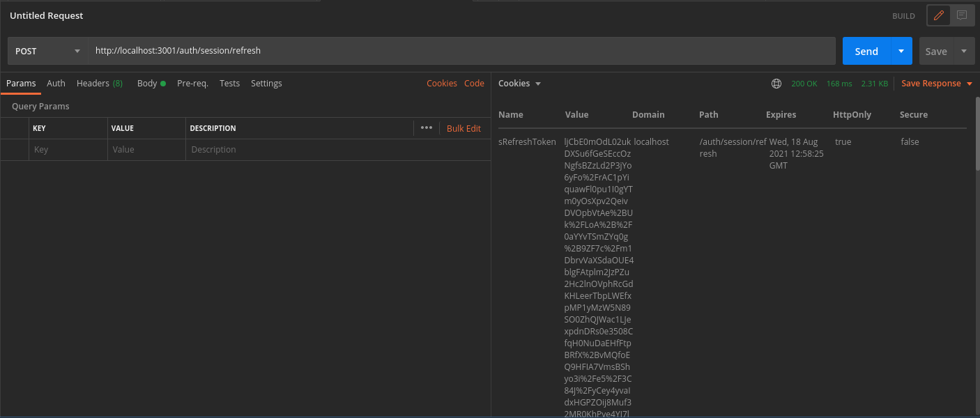Click the Code link to generate code
Screen dimensions: 980x418
tap(474, 83)
